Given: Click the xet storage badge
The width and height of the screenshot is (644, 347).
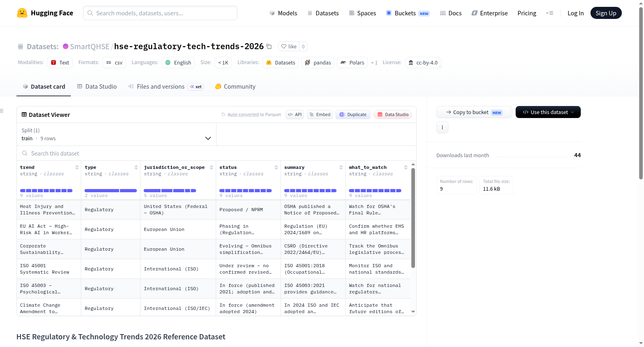Looking at the screenshot, I should click(196, 87).
